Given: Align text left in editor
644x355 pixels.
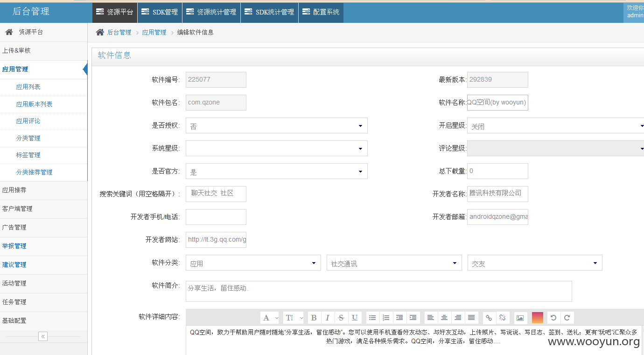Looking at the screenshot, I should click(431, 318).
